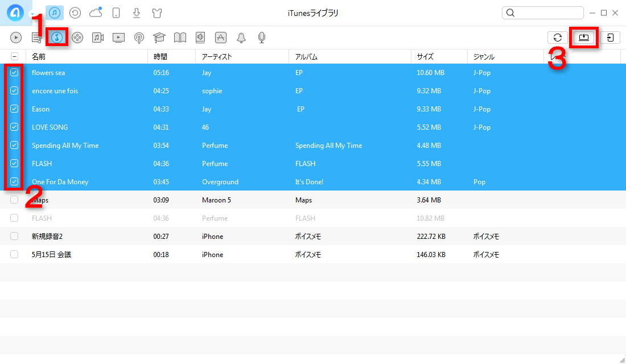Screen dimensions: 626x364
Task: Open the iCloud content icon
Action: (96, 13)
